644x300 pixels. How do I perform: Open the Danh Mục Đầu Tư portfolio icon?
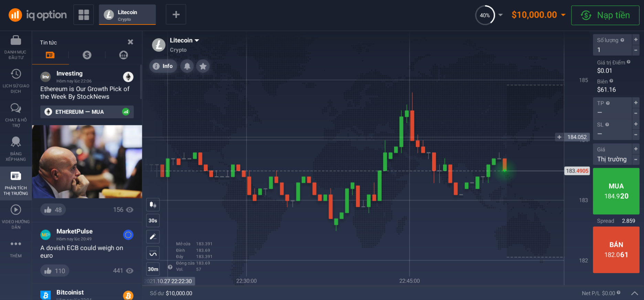point(15,41)
